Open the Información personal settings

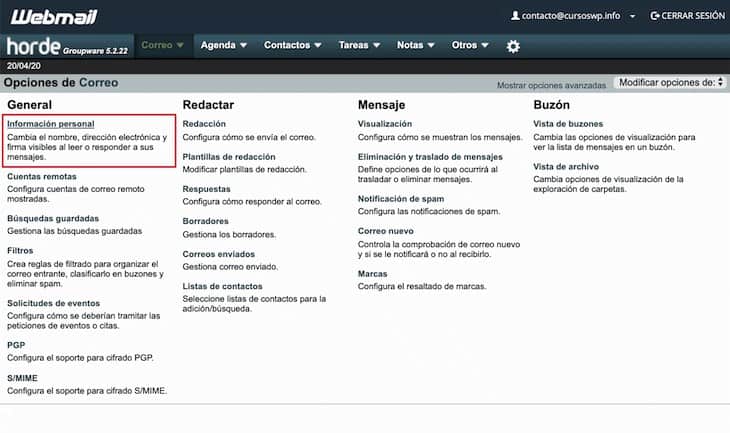point(50,124)
